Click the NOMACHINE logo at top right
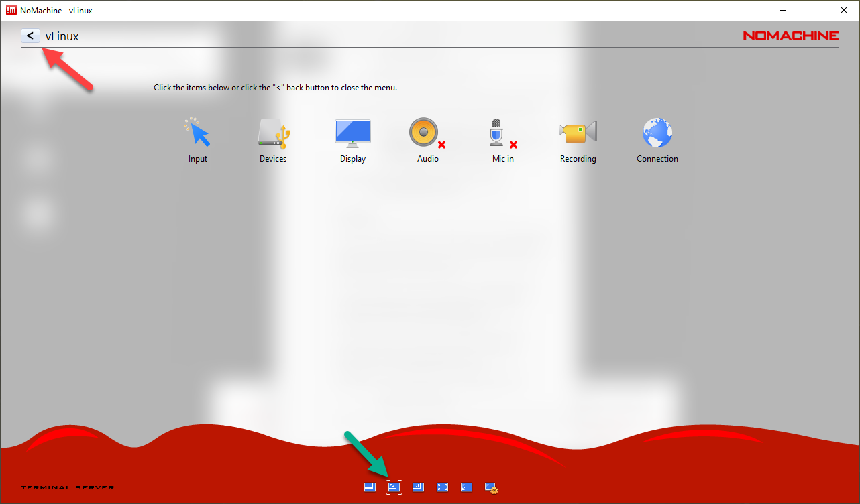The width and height of the screenshot is (860, 504). [x=791, y=36]
